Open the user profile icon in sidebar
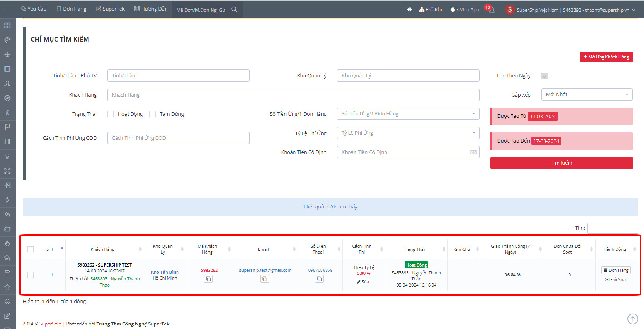This screenshot has height=329, width=644. point(7,84)
